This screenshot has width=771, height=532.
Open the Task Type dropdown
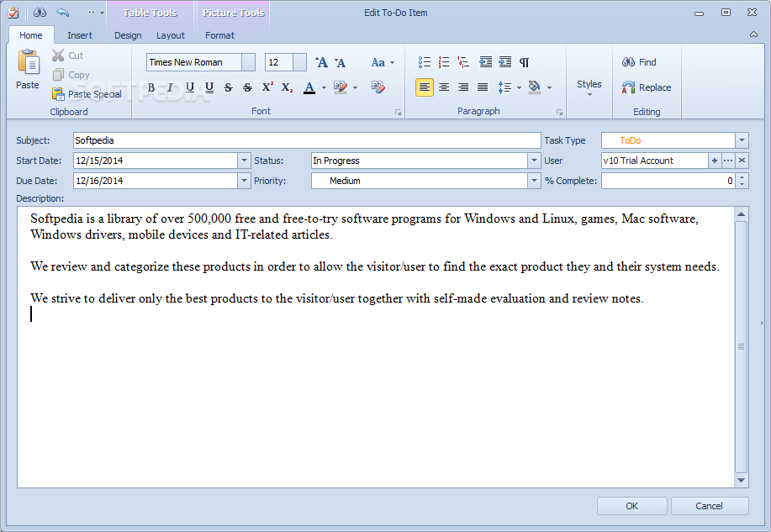[x=742, y=140]
